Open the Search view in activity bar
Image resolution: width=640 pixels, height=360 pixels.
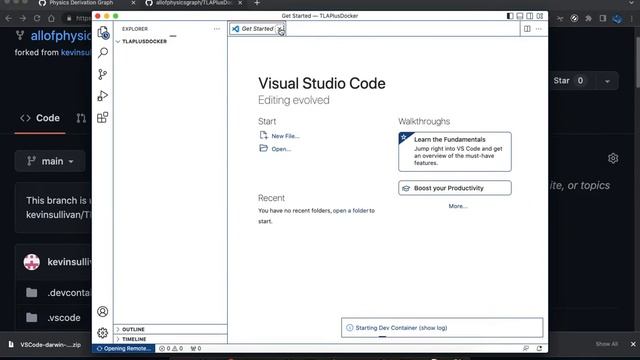coord(103,53)
